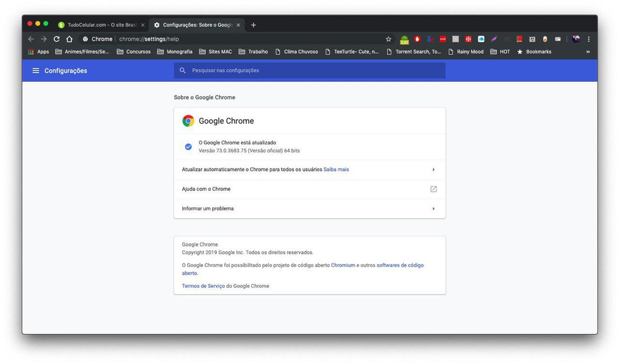
Task: Close the Configurações settings tab
Action: pyautogui.click(x=238, y=25)
